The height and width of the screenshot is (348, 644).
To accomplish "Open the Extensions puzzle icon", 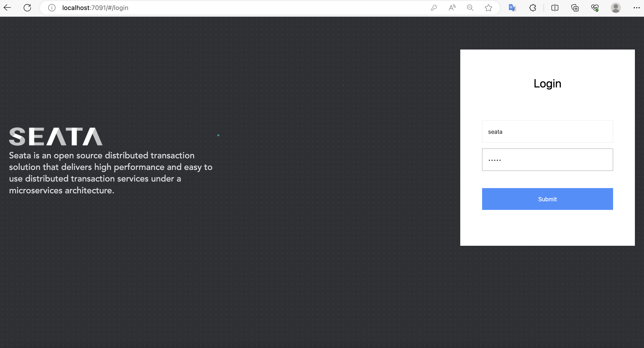I will coord(533,8).
